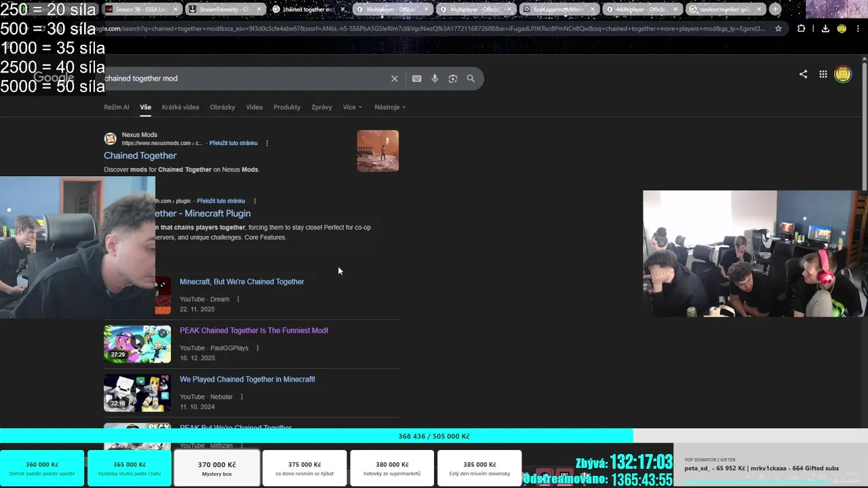
Task: Open more options for Minecraft Plugin result
Action: 254,201
